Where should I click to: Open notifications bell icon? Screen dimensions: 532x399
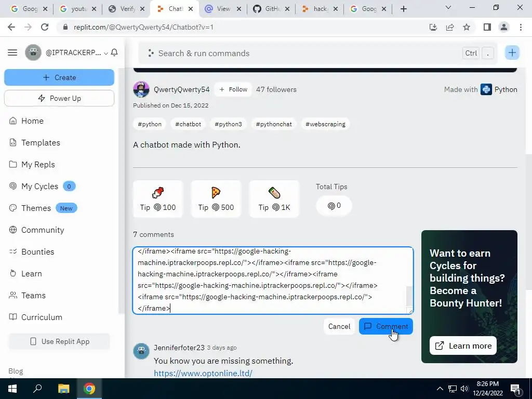(x=114, y=52)
